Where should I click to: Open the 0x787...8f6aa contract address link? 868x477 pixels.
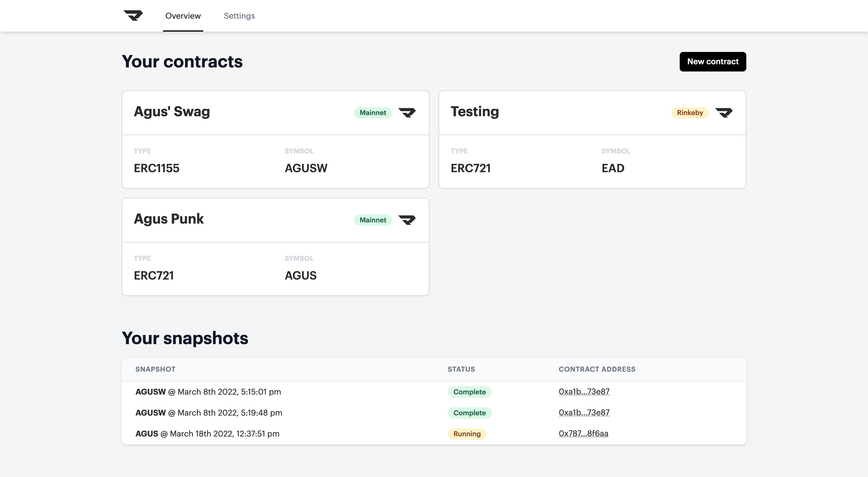[583, 434]
